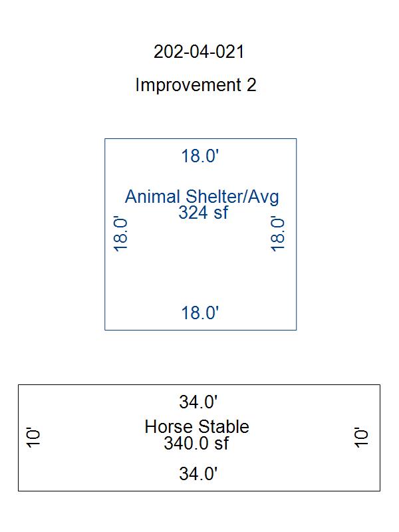The height and width of the screenshot is (532, 399).
Task: Click the bottom edge of Animal Shelter square
Action: click(x=201, y=329)
